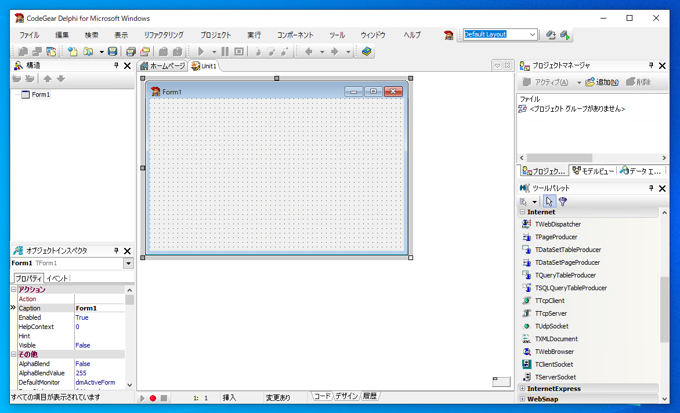Image resolution: width=680 pixels, height=413 pixels.
Task: Click the TUdpSocket component icon
Action: (526, 326)
